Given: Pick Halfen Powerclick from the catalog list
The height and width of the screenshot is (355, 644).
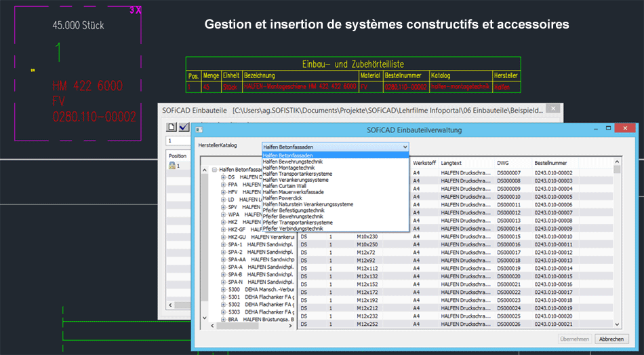Looking at the screenshot, I should point(283,198).
